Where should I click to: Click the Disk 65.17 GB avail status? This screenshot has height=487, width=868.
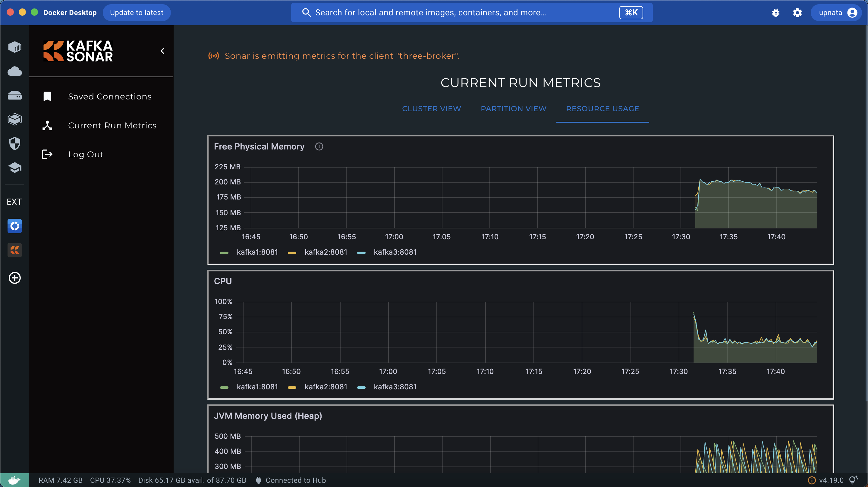click(192, 480)
